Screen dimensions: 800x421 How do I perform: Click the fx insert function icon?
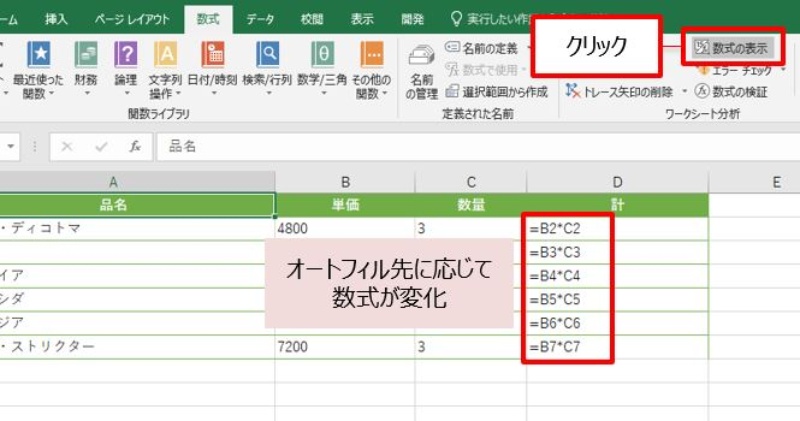pos(135,147)
